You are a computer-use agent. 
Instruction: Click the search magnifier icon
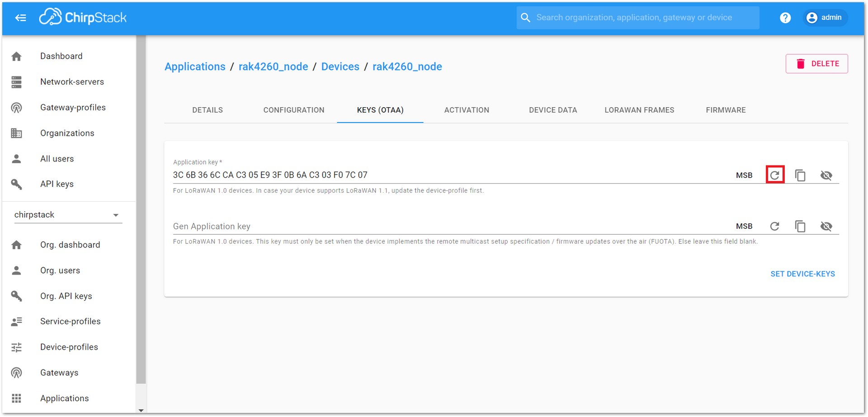click(525, 18)
